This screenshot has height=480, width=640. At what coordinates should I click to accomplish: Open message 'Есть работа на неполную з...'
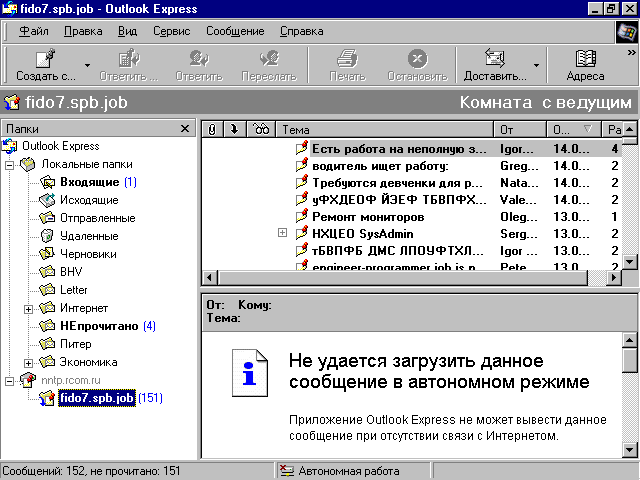(399, 149)
